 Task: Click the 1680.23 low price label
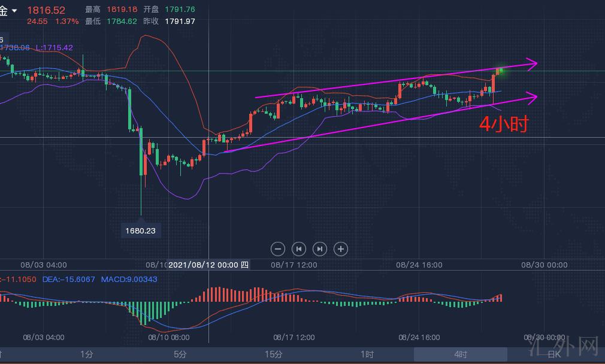141,230
